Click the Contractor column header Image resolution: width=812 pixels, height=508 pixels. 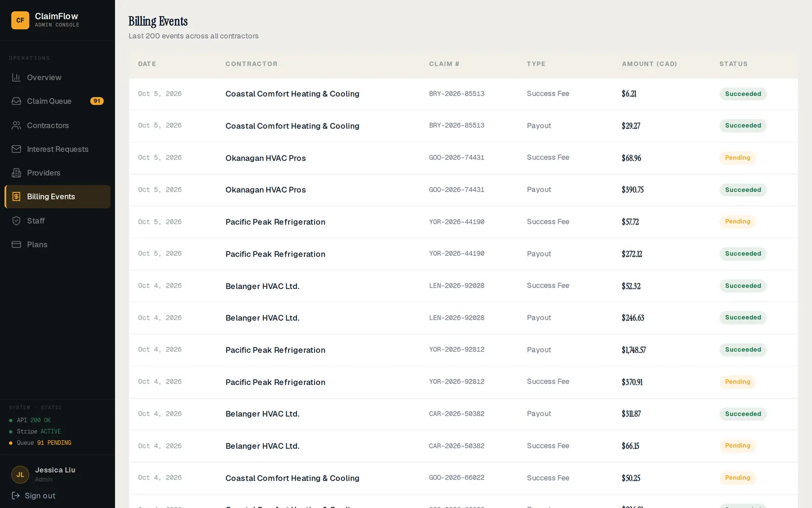pos(251,64)
